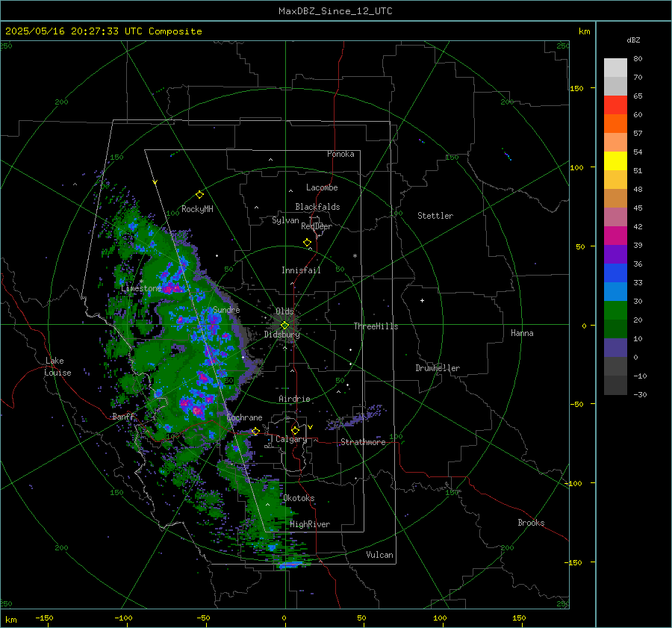Click the -100 tick on the right axis
This screenshot has width=672, height=628.
[x=573, y=483]
